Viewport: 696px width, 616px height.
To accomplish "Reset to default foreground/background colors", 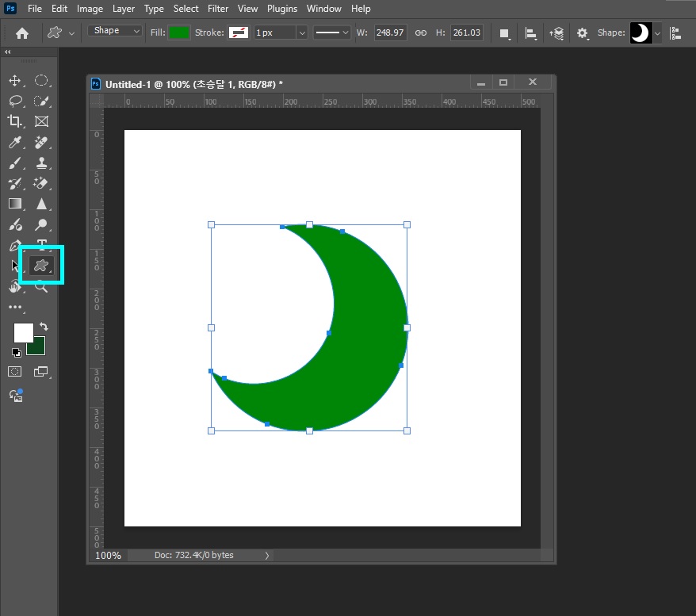I will pyautogui.click(x=17, y=353).
